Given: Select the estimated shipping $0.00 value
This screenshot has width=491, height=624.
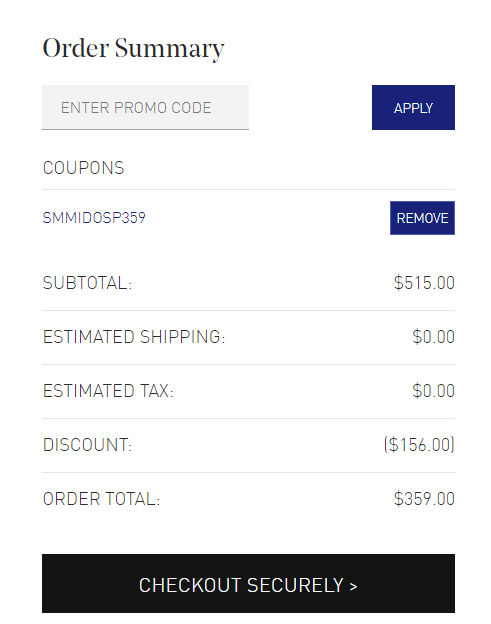Looking at the screenshot, I should coord(433,337).
